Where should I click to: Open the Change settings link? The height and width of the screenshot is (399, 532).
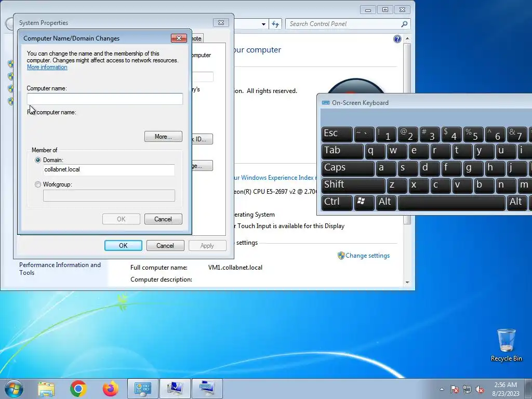click(367, 256)
